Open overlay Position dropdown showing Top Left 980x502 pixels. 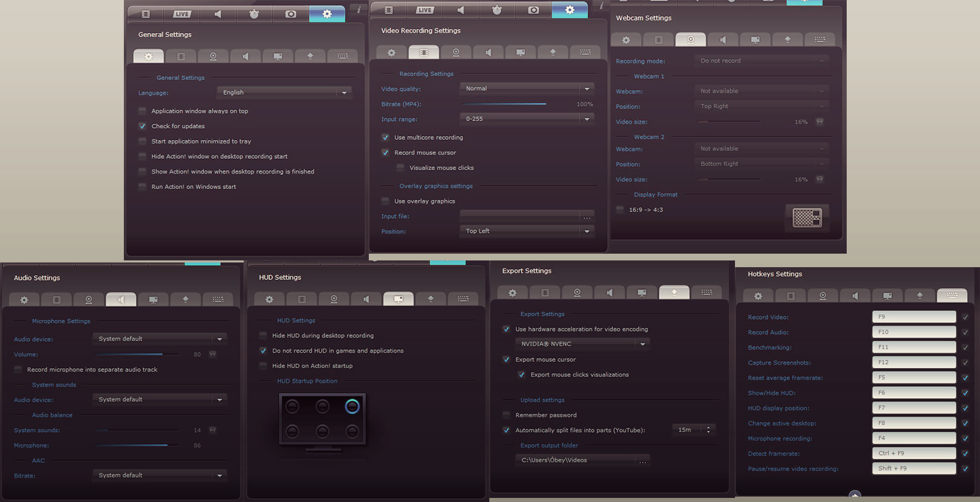[527, 231]
